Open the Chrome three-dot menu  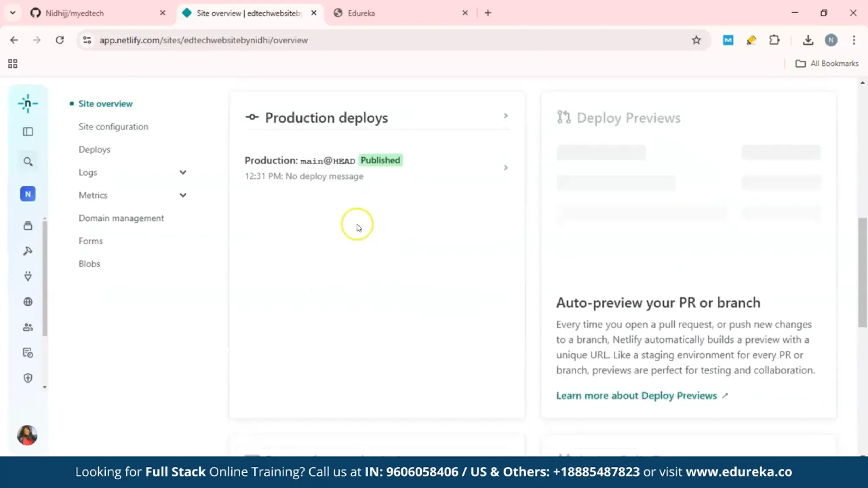854,40
